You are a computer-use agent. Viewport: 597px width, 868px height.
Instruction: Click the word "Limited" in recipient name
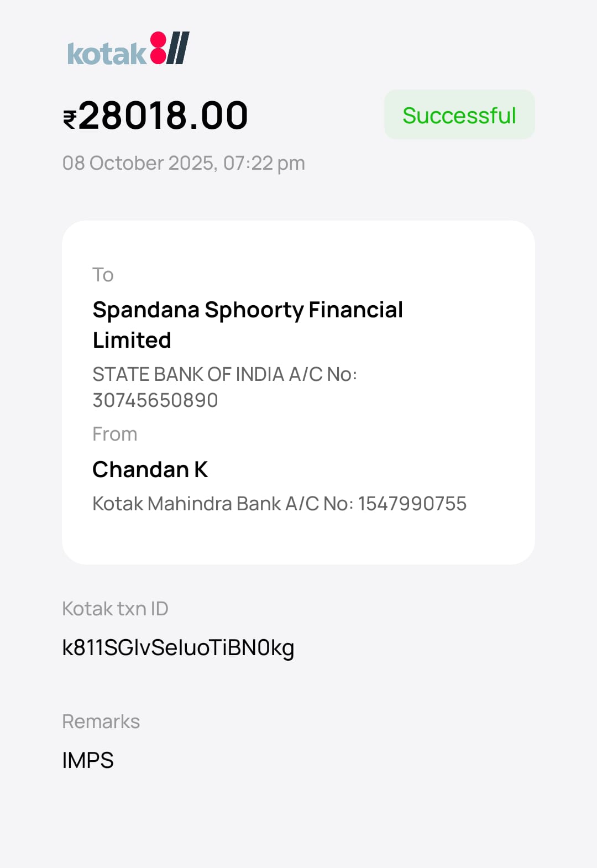click(132, 340)
